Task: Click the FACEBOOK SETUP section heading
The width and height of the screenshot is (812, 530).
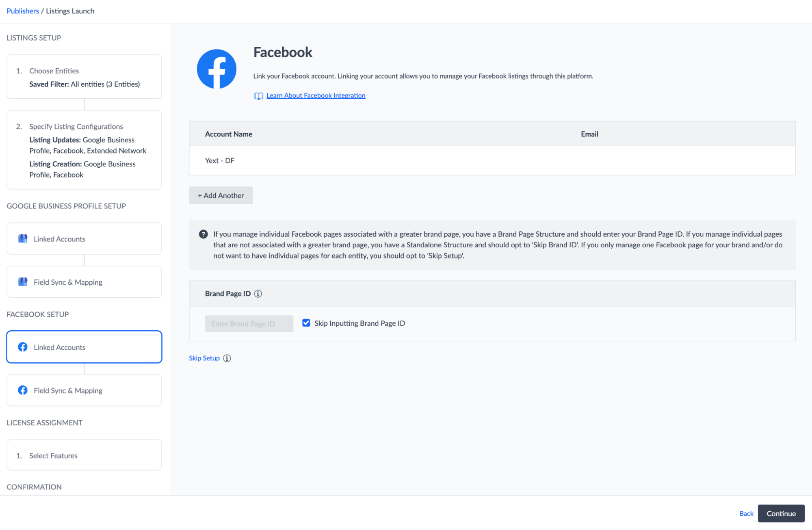Action: (38, 314)
